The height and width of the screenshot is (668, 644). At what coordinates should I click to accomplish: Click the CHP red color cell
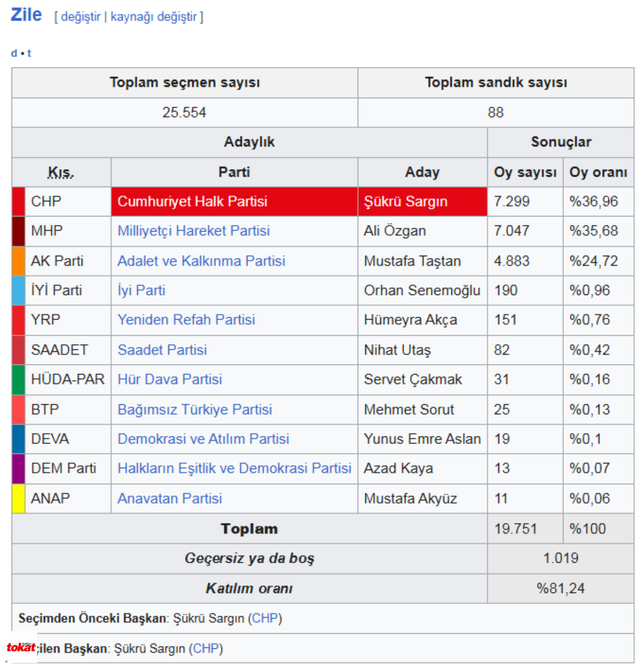pos(19,201)
